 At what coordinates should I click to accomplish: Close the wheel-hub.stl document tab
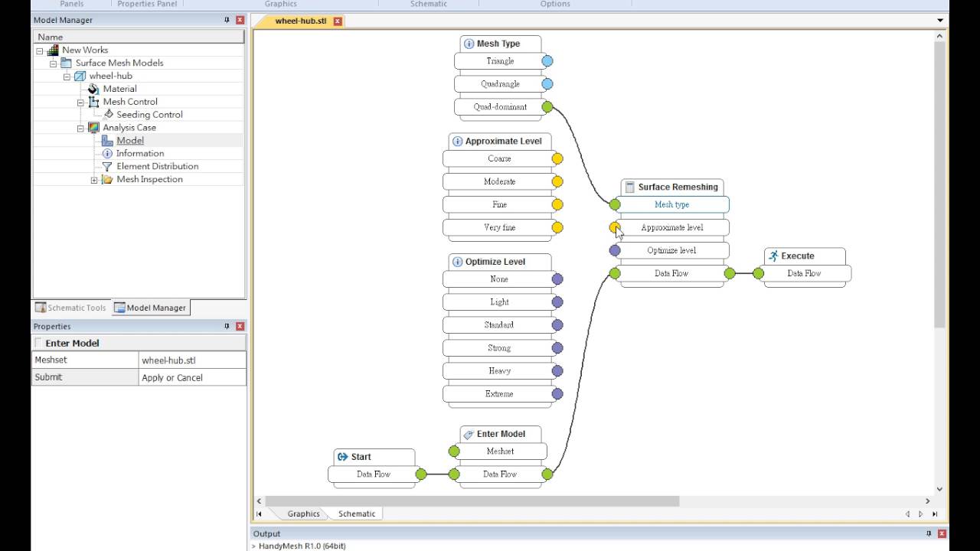(337, 21)
